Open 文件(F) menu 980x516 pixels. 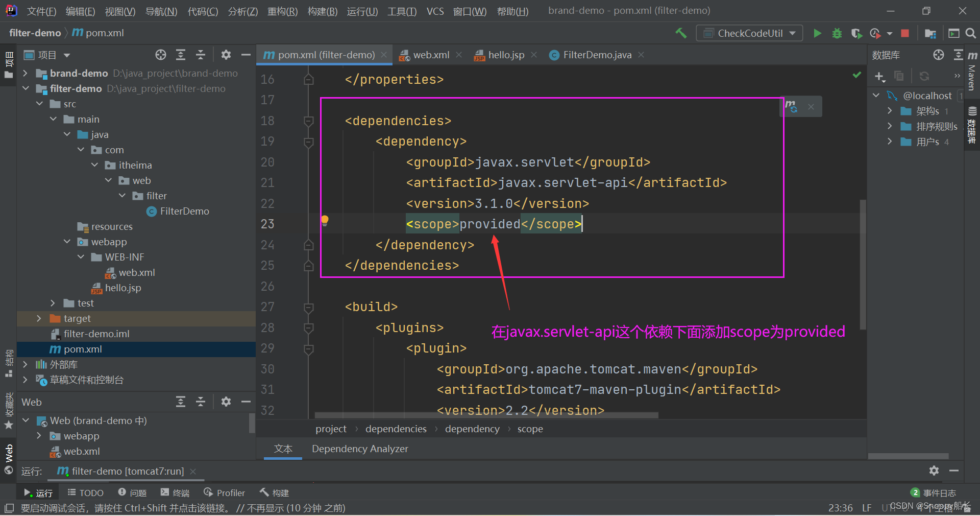click(41, 11)
